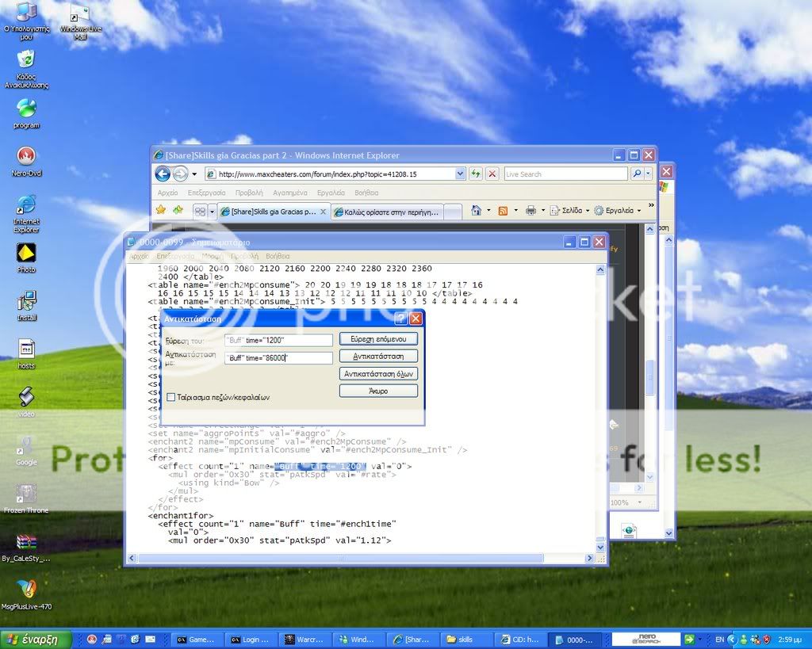812x649 pixels.
Task: Click the Home icon in IE toolbar
Action: (477, 210)
